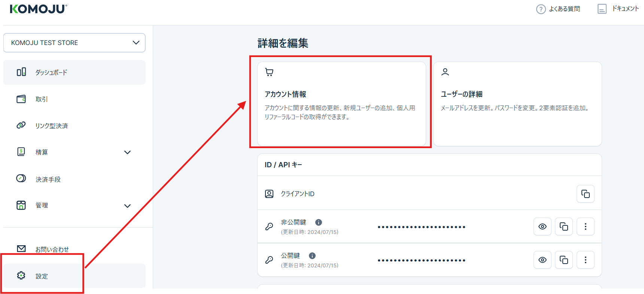Screen dimensions: 644x294
Task: Expand the 精算 sidebar submenu
Action: (127, 152)
